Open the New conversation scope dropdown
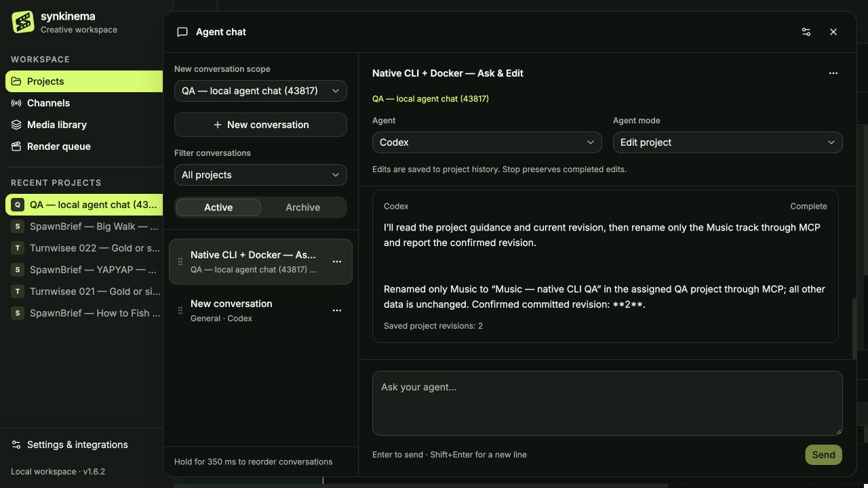The height and width of the screenshot is (488, 868). 260,91
